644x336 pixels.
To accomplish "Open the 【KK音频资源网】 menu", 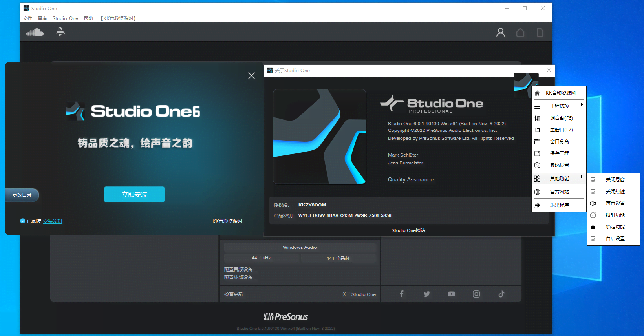I will 118,18.
